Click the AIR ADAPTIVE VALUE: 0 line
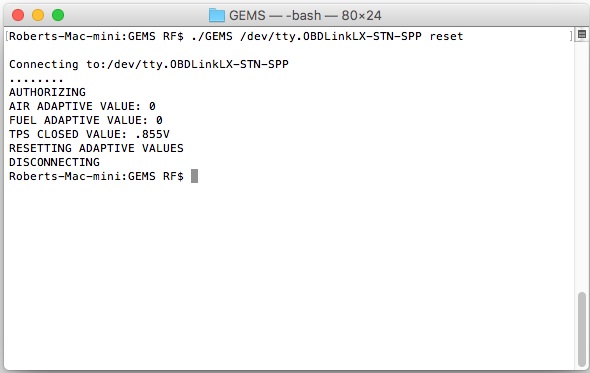This screenshot has width=590, height=373. (82, 106)
